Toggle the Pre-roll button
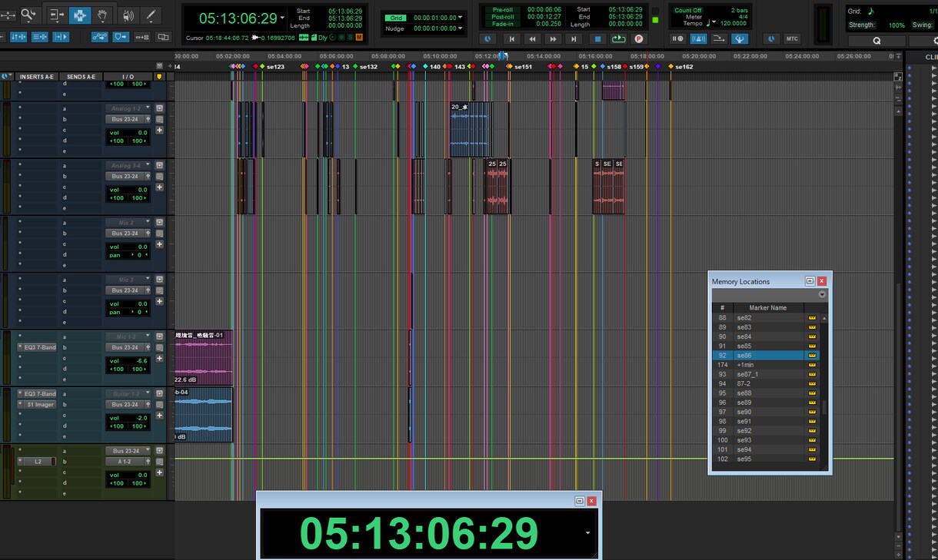The width and height of the screenshot is (938, 560). coord(502,9)
